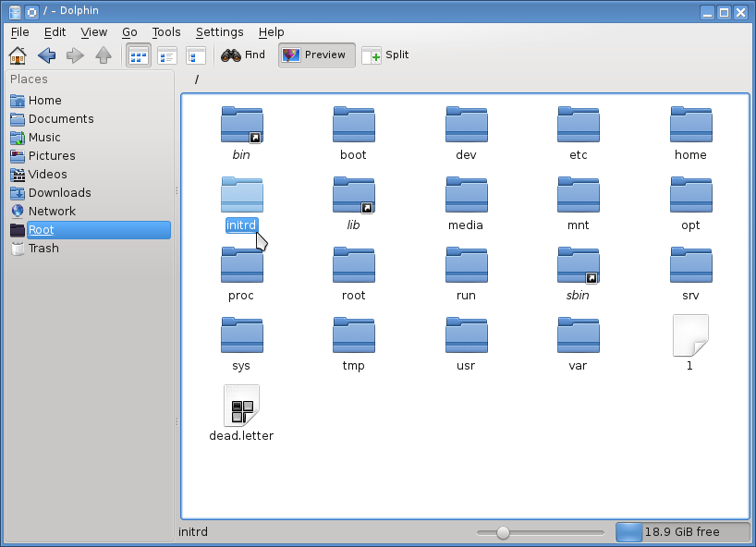
Task: Click the / path in location bar
Action: pos(197,79)
